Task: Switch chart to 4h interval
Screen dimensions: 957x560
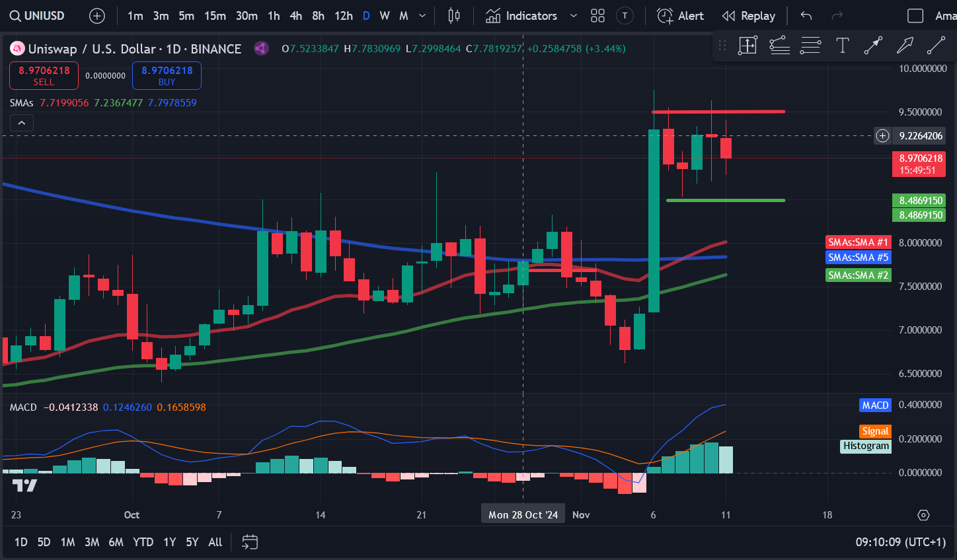Action: click(295, 16)
